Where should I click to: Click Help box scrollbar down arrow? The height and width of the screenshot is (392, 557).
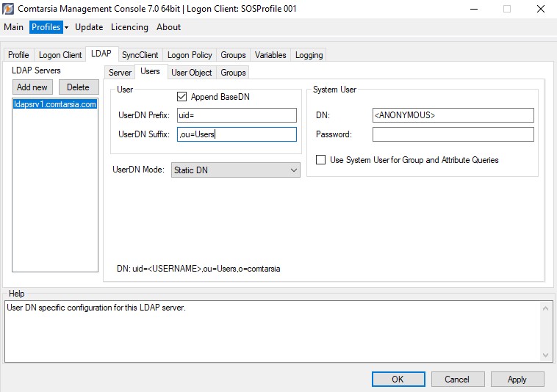tap(546, 355)
